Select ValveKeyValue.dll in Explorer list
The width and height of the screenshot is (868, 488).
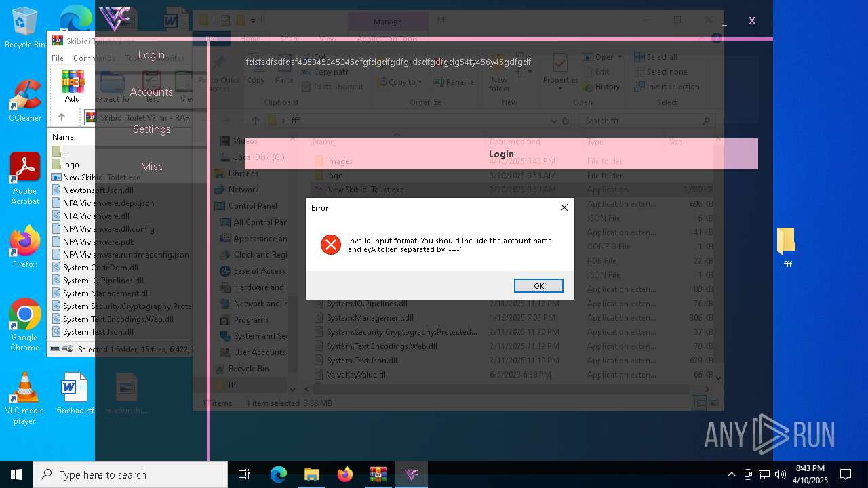(357, 375)
